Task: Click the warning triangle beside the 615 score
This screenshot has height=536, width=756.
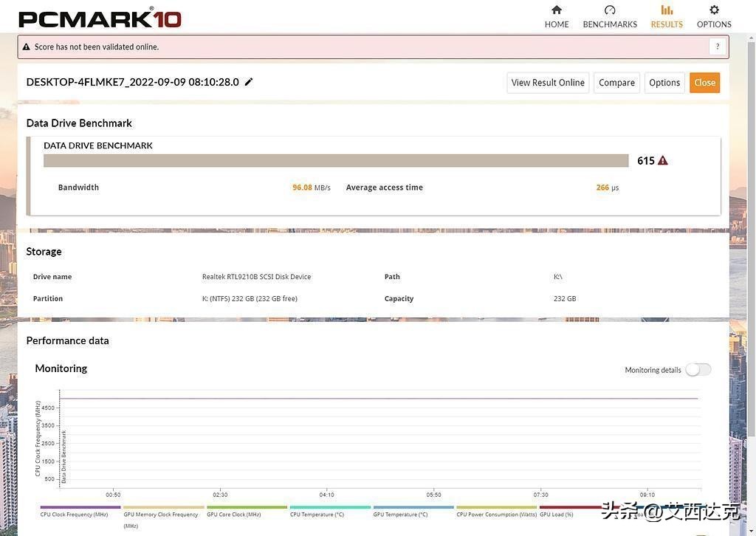Action: (662, 159)
